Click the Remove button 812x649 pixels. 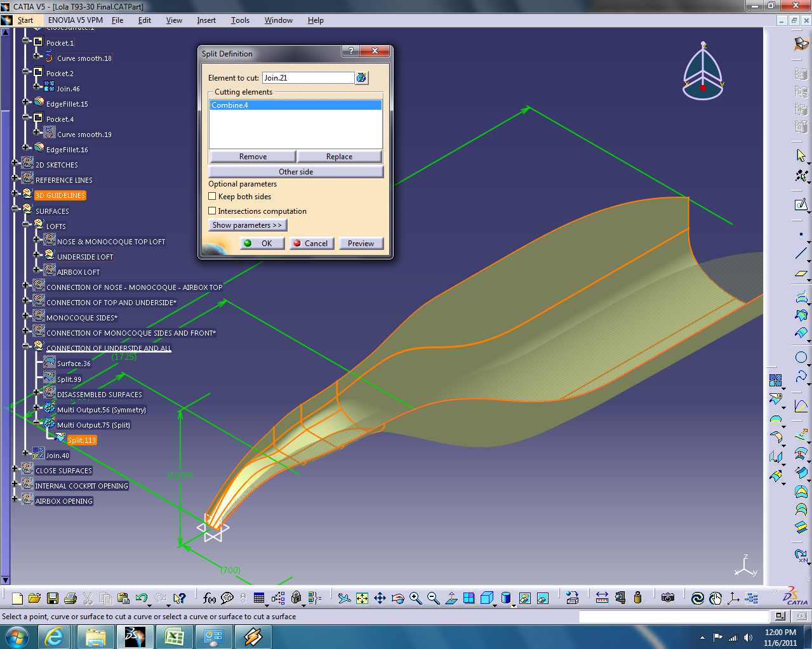253,157
